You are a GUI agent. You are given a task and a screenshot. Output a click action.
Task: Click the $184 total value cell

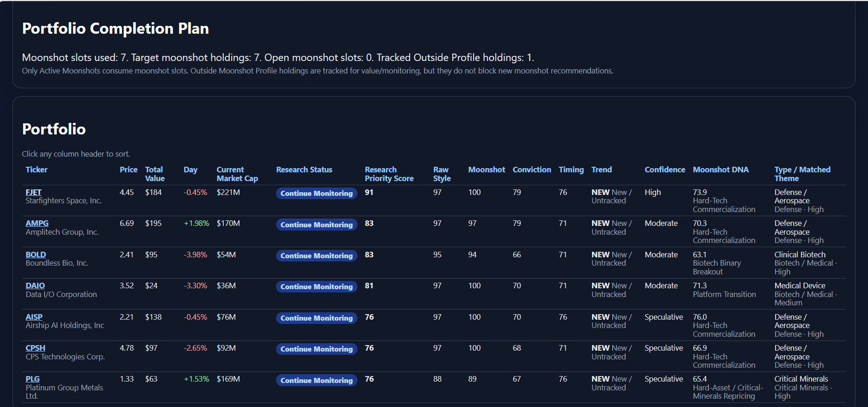154,192
